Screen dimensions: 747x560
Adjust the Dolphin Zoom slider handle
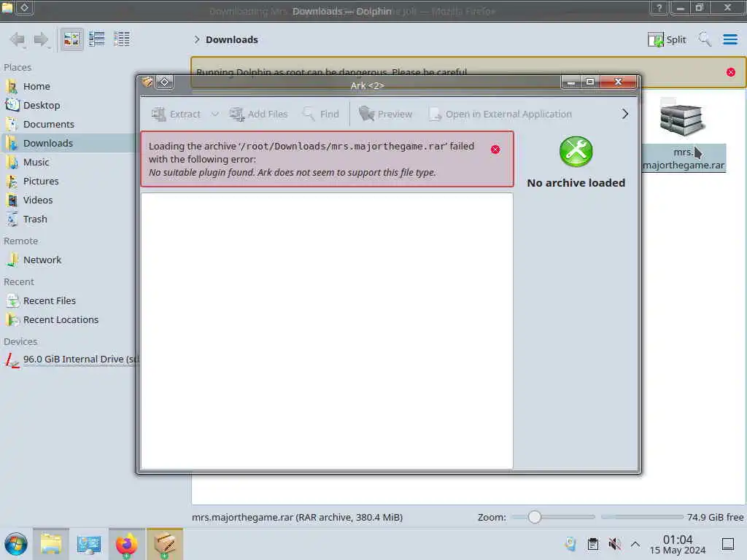[535, 517]
